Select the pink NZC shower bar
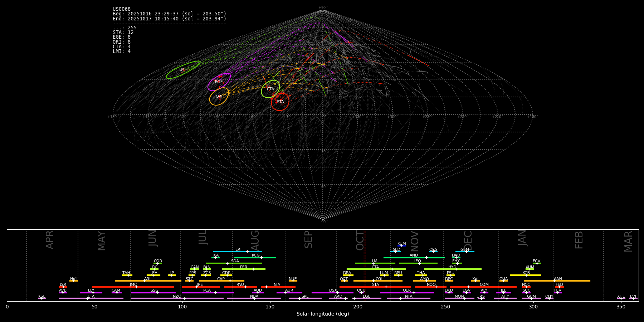Viewport: 644px width, 322px height. 177,298
